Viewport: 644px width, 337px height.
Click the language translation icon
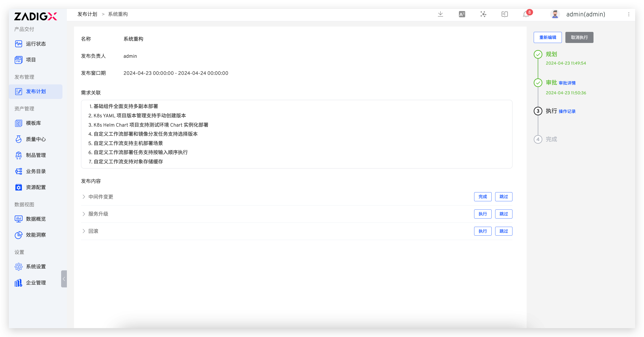tap(462, 14)
